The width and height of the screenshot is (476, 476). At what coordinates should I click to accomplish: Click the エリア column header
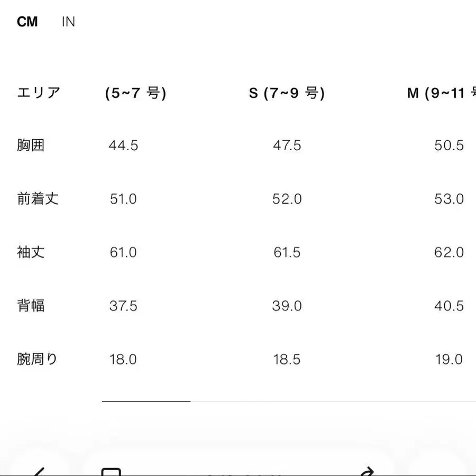38,92
